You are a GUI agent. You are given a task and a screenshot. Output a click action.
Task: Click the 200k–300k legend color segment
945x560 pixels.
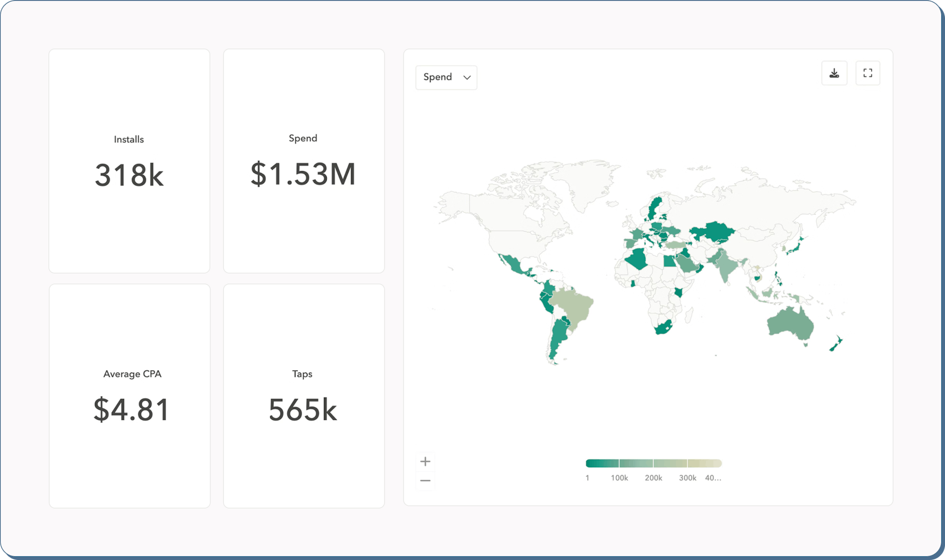(670, 463)
